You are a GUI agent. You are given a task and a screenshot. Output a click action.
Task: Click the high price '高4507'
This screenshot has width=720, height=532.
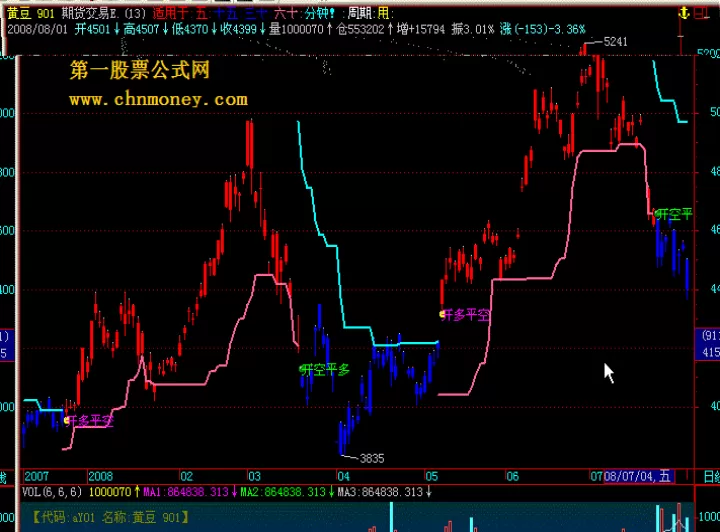141,29
